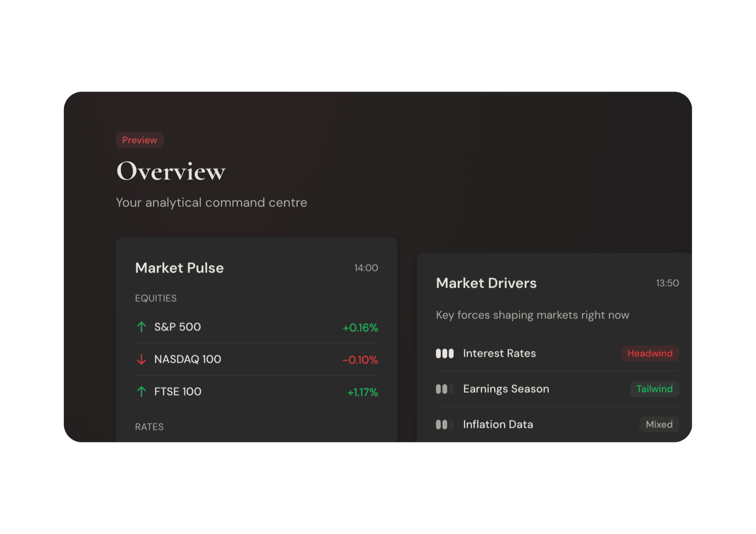Click the +0.16% change for S&P 500
756x534 pixels.
360,327
